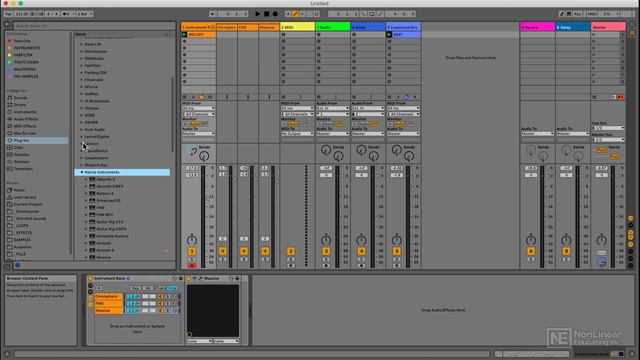Open the Audio Effects category
The width and height of the screenshot is (640, 360).
point(26,119)
